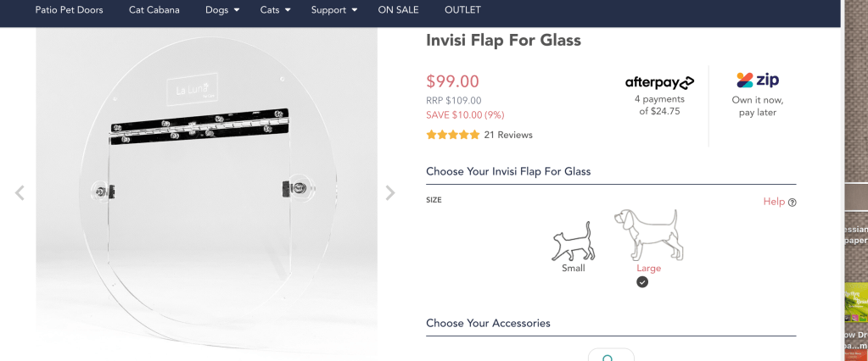The height and width of the screenshot is (361, 868).
Task: Expand the Cats dropdown menu
Action: click(x=276, y=10)
